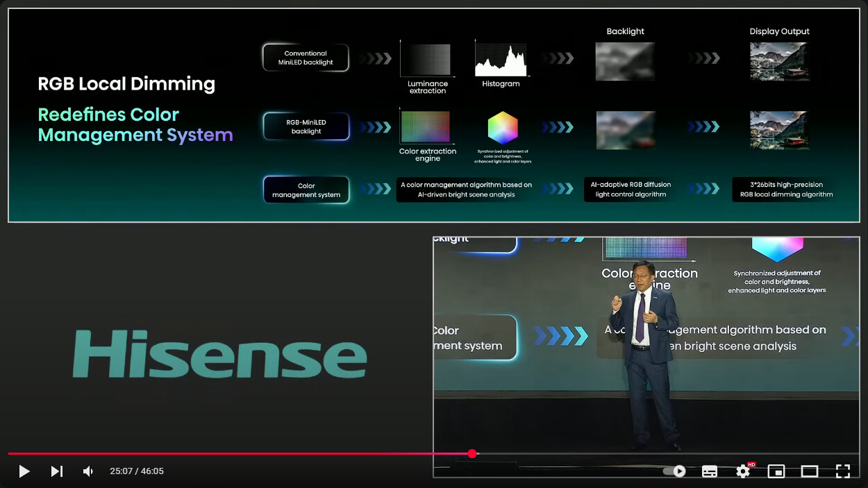Mute the video volume
Image resolution: width=868 pixels, height=488 pixels.
(x=88, y=471)
